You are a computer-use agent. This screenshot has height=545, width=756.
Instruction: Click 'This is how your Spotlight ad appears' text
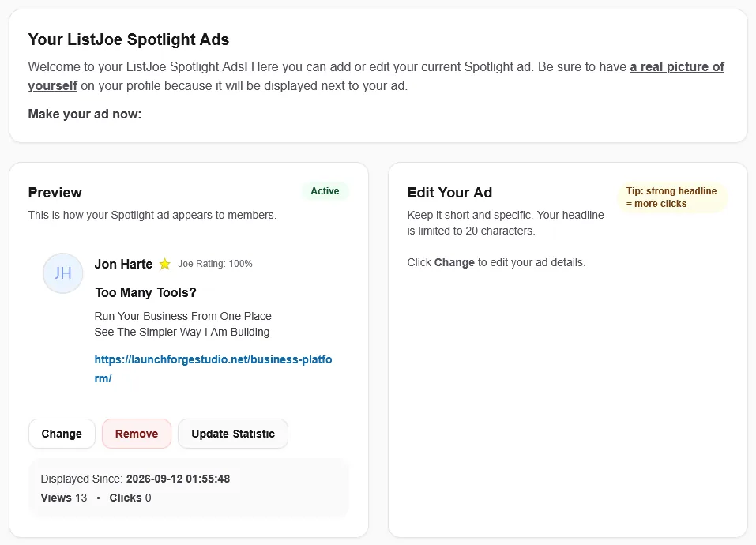click(x=152, y=215)
